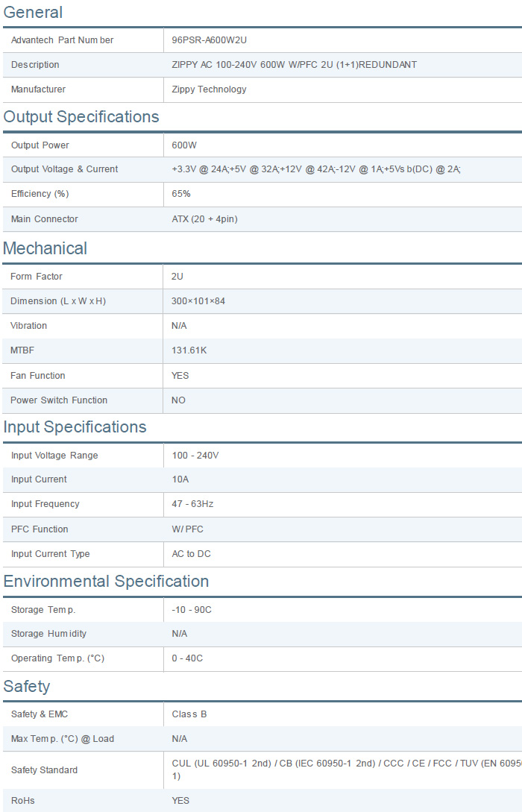This screenshot has height=812, width=522.
Task: Select the 65% efficiency value
Action: coord(181,194)
